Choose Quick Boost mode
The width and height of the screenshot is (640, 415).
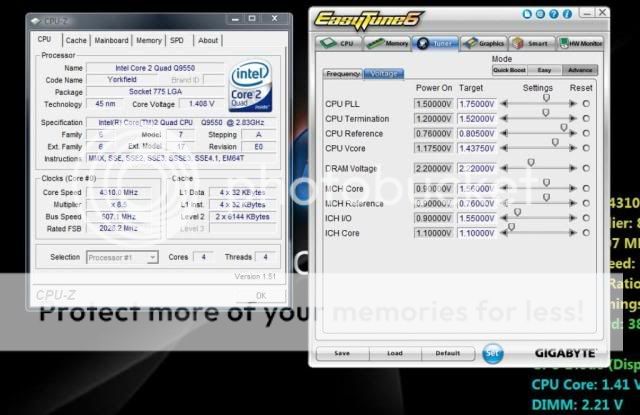(509, 70)
